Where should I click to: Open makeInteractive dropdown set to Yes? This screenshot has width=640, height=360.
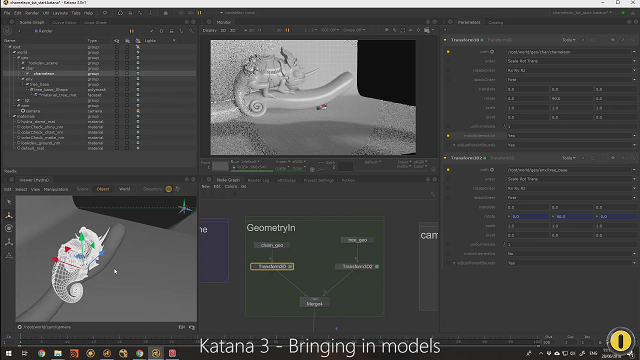[x=571, y=136]
